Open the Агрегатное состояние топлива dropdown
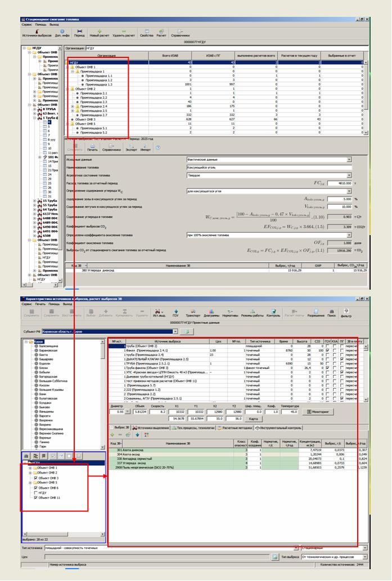 [x=349, y=175]
